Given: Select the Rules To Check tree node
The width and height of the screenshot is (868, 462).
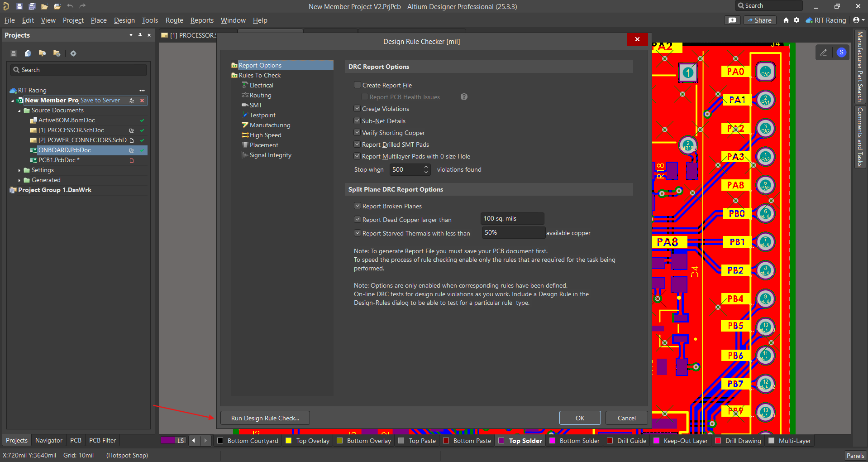Looking at the screenshot, I should [x=260, y=75].
